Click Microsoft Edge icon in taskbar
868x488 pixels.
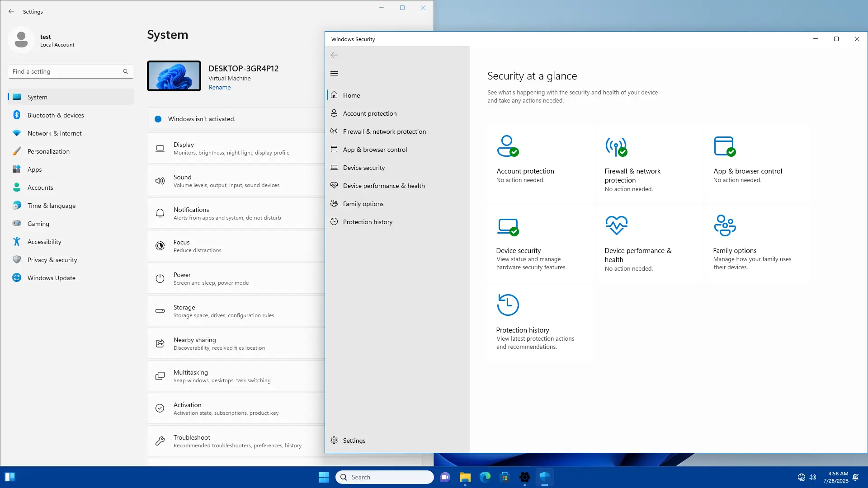[x=485, y=477]
